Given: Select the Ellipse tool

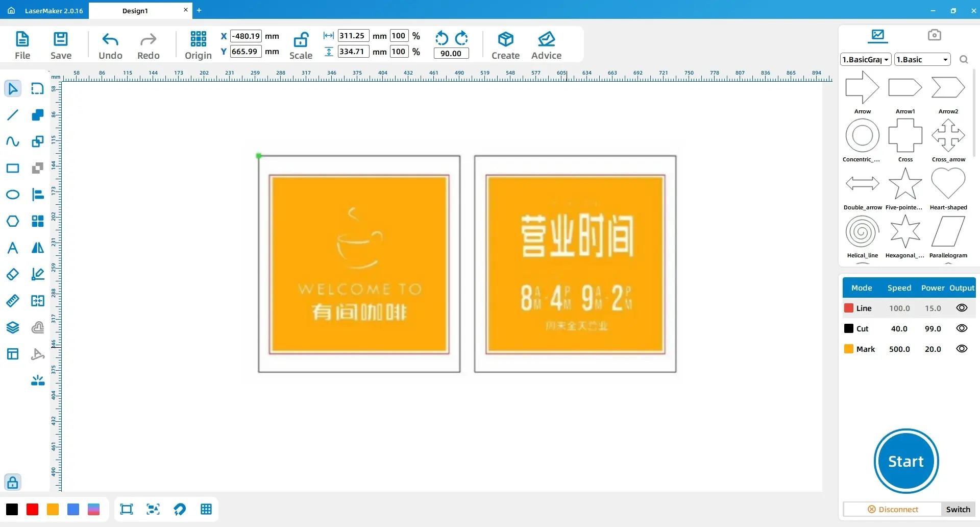Looking at the screenshot, I should (13, 195).
